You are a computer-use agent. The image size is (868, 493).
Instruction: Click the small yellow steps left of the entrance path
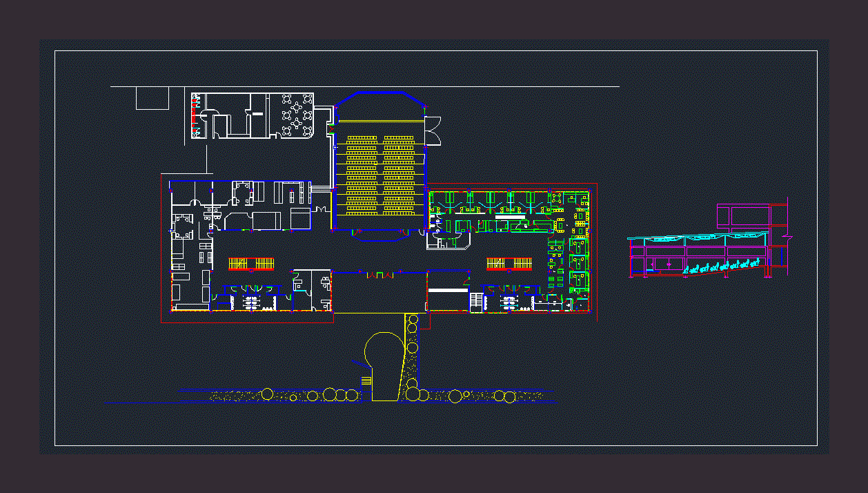[366, 380]
